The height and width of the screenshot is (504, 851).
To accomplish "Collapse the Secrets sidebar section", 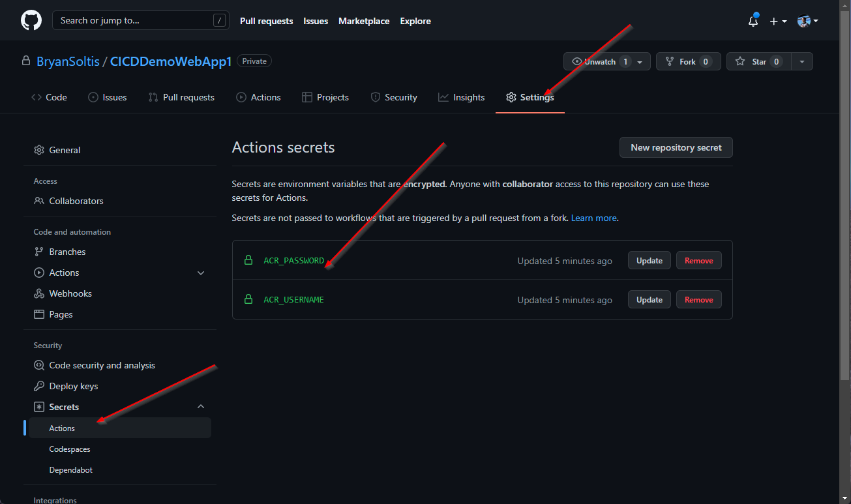I will [x=201, y=407].
